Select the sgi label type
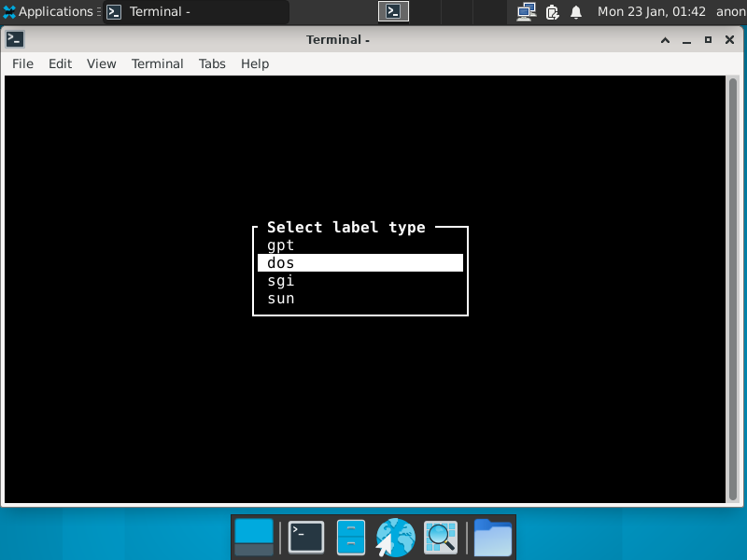 tap(360, 281)
